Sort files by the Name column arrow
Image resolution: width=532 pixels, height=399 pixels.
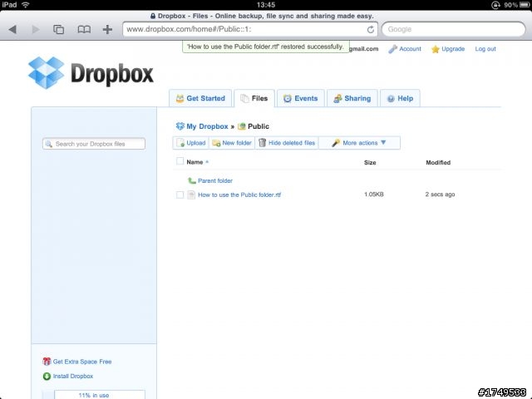207,162
